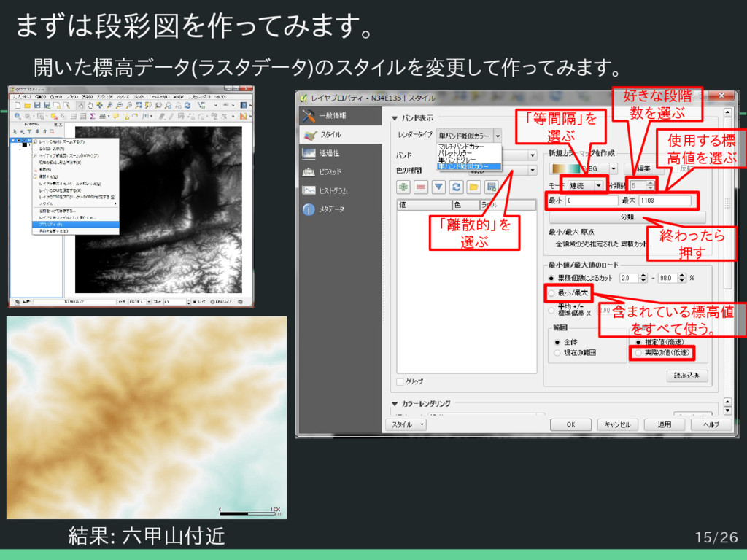Open the ピラミッド section
The width and height of the screenshot is (747, 560).
click(x=341, y=172)
